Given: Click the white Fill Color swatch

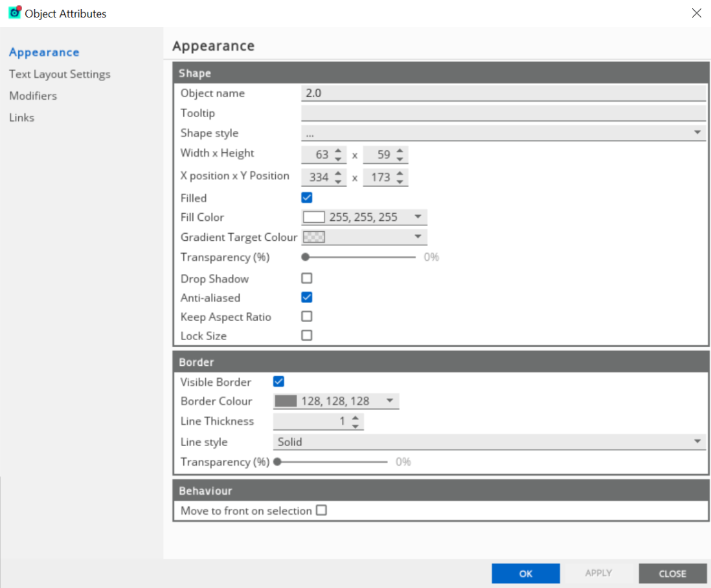Looking at the screenshot, I should [314, 218].
